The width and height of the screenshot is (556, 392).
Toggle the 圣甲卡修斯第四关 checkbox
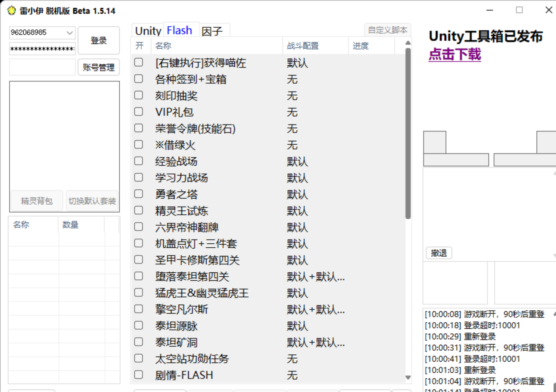pos(139,260)
